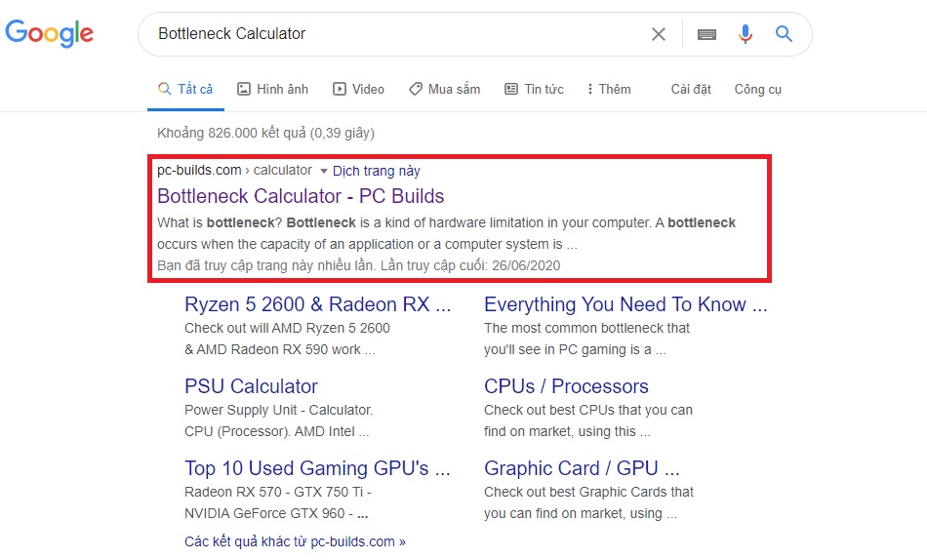Open Everything You Need To Know sitelink
This screenshot has height=560, width=927.
click(625, 304)
